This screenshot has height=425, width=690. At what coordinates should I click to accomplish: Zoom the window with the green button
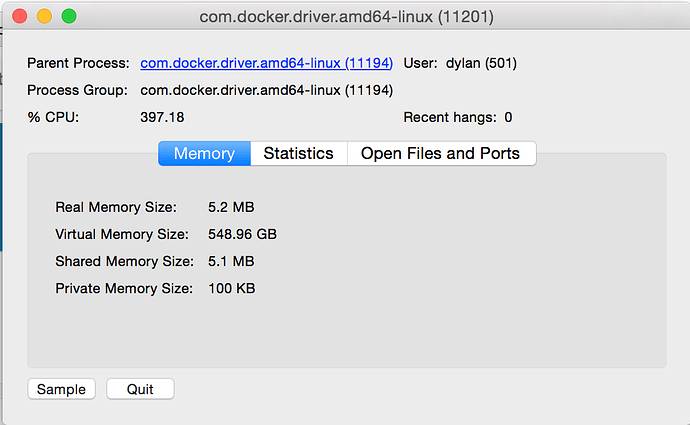click(68, 16)
